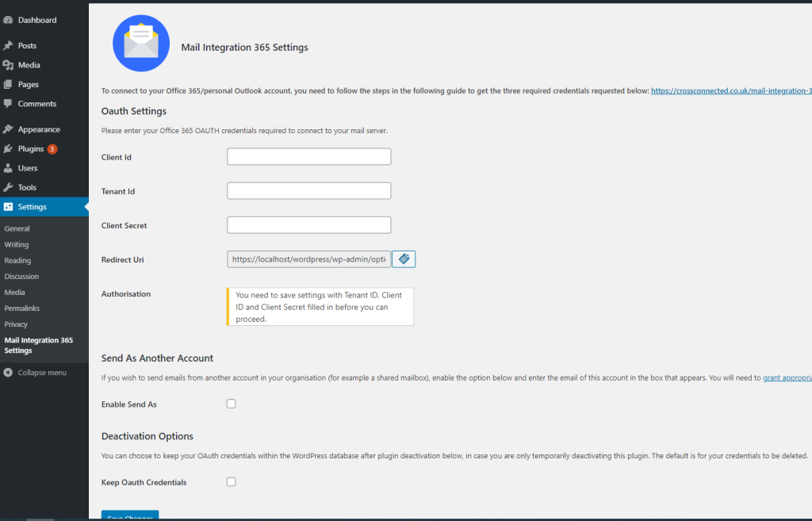
Task: Enable the Send As checkbox
Action: coord(231,404)
